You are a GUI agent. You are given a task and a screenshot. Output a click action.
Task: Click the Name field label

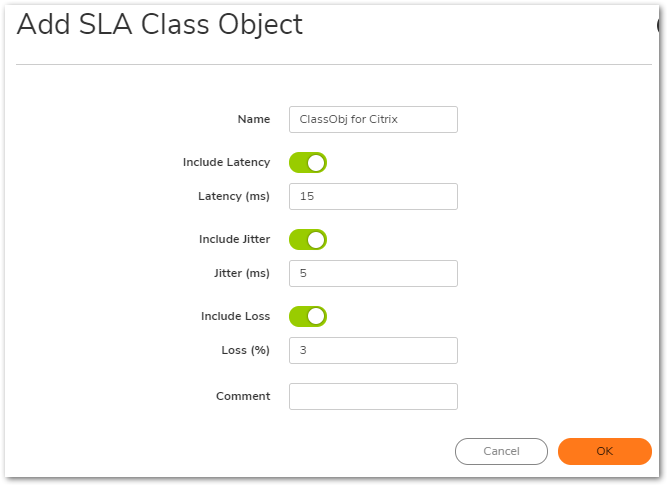click(x=254, y=120)
